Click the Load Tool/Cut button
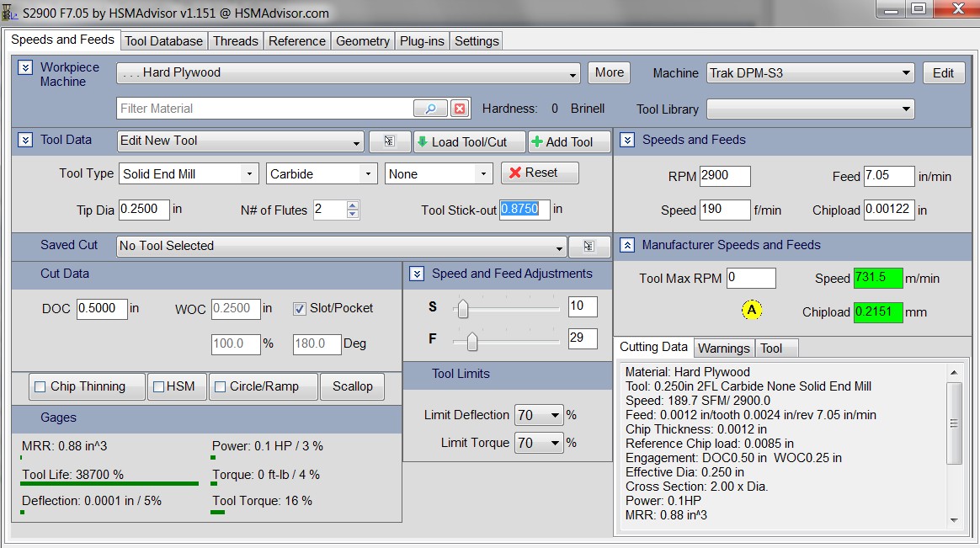The width and height of the screenshot is (980, 548). [x=470, y=142]
